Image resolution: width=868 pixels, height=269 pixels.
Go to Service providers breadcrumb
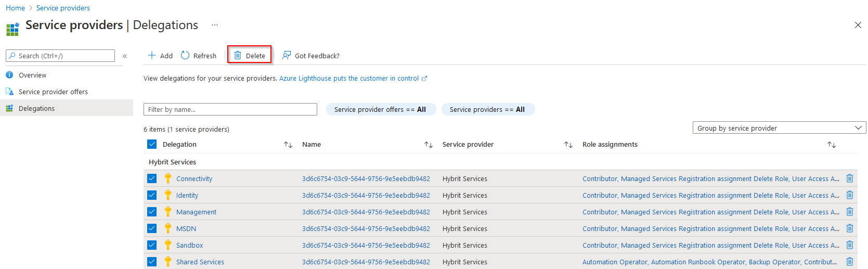(63, 8)
